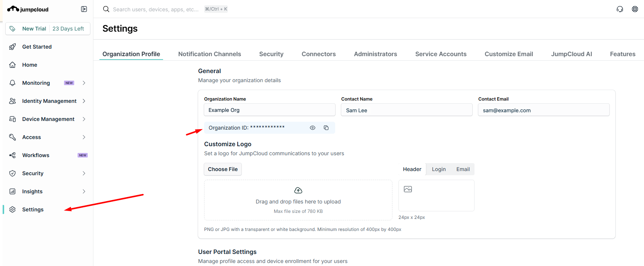
Task: Switch to the Security settings tab
Action: tap(271, 54)
